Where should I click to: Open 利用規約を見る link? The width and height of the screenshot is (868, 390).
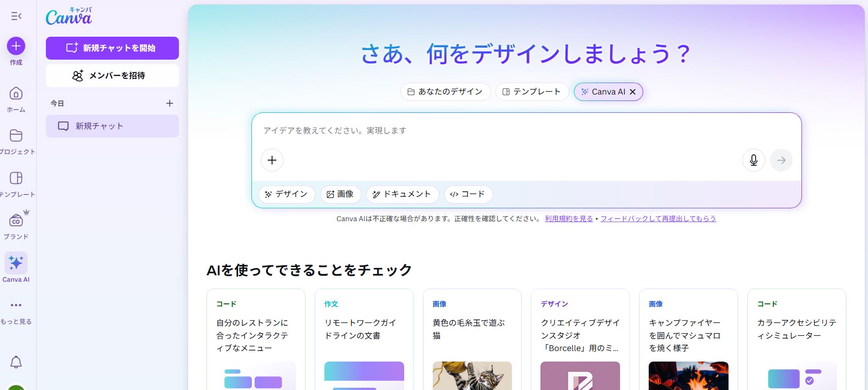click(x=569, y=219)
